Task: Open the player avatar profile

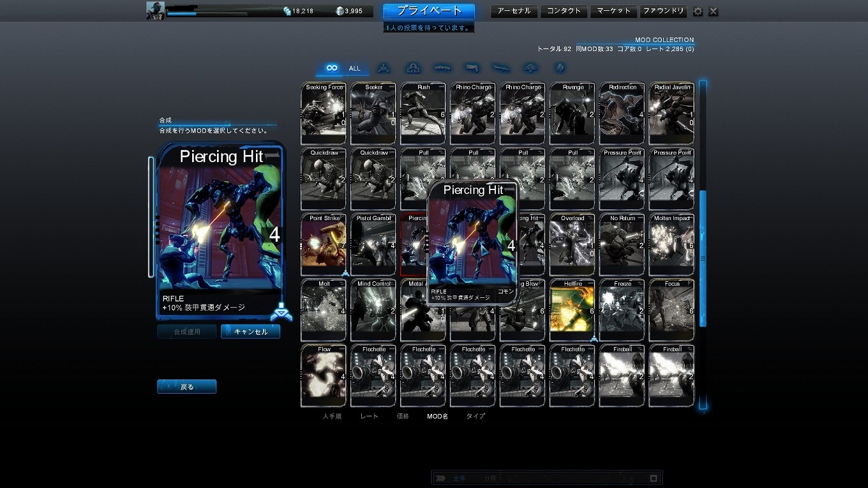Action: click(x=156, y=11)
